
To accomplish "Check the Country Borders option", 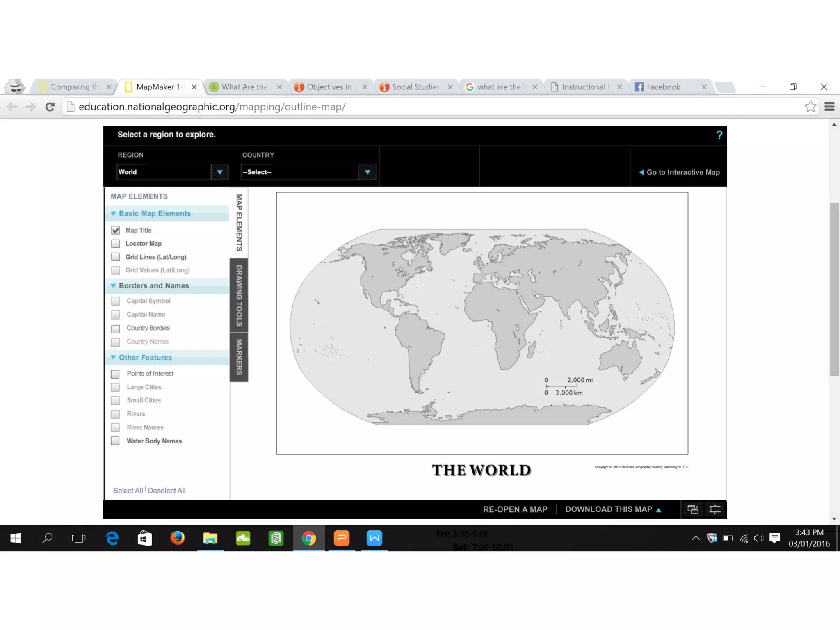I will click(116, 329).
